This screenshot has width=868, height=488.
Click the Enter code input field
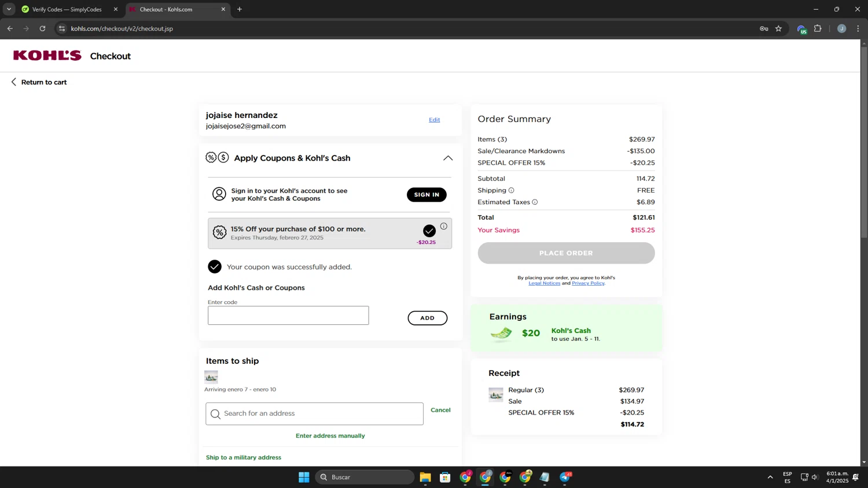(288, 316)
